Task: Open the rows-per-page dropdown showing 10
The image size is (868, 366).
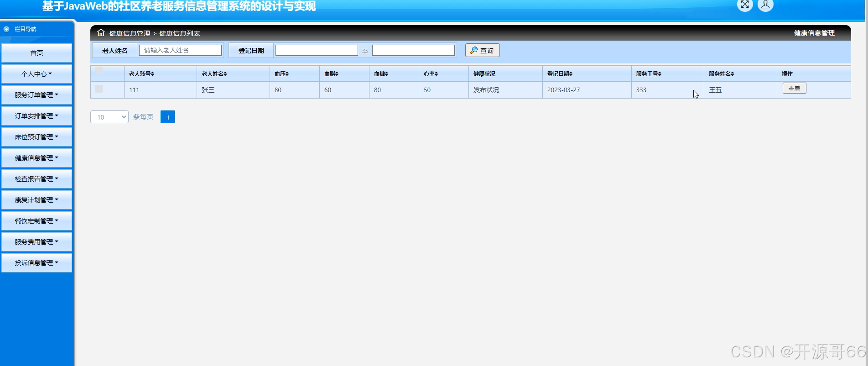Action: coord(109,117)
